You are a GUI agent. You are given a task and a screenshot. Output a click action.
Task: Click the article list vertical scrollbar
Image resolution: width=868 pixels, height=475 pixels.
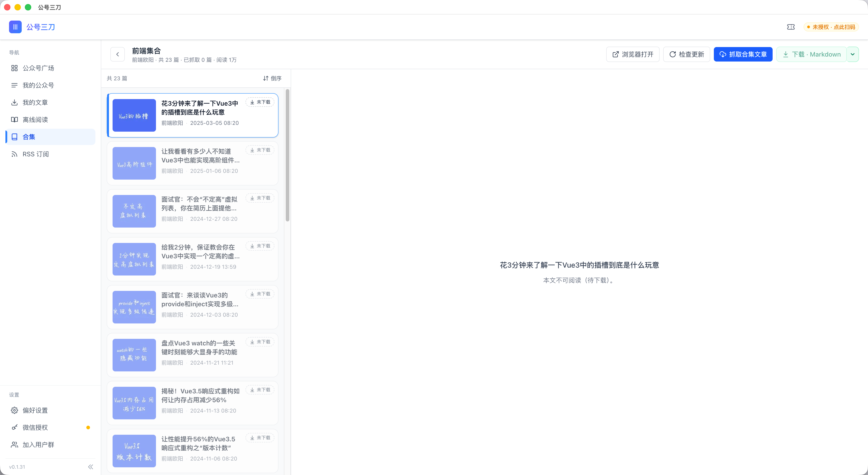coord(288,155)
